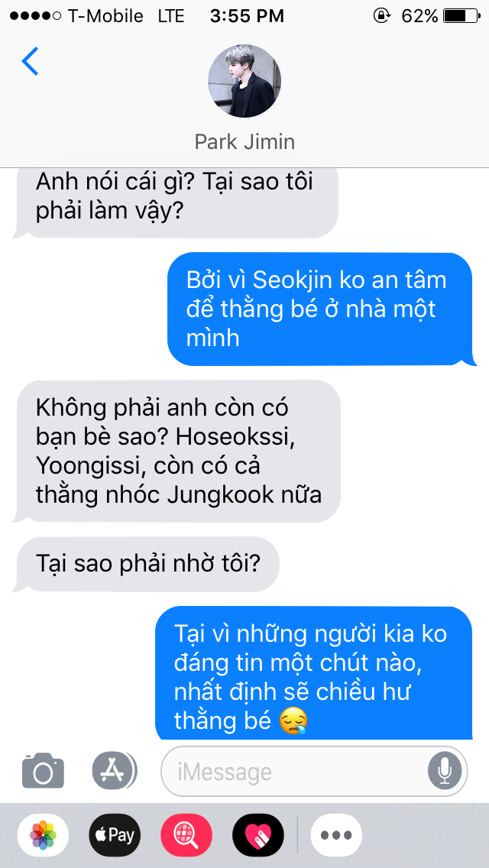Tap gray bubble 'Anh nói cái gì?'
This screenshot has height=868, width=489.
176,203
